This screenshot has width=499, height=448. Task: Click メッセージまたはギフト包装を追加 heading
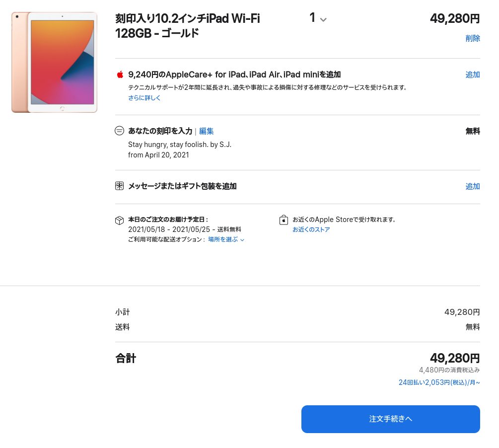pos(182,186)
